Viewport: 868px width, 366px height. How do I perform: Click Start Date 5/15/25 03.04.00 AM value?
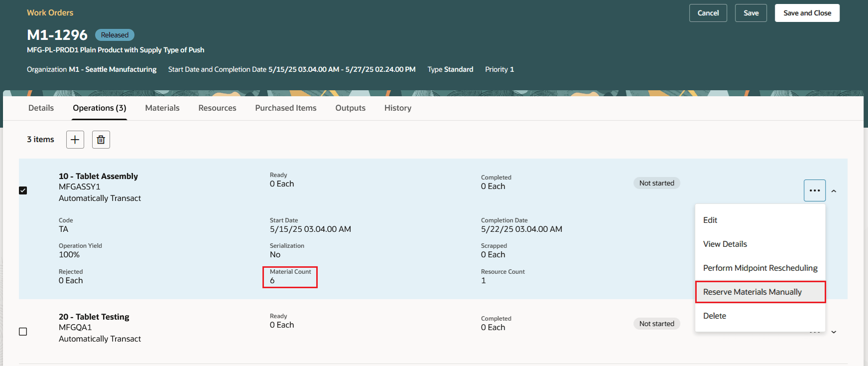310,229
